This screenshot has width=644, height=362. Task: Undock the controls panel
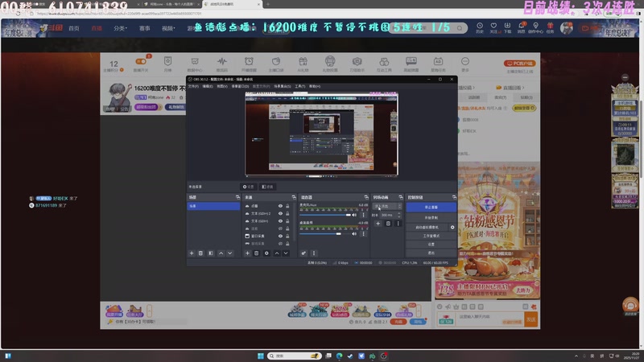[454, 197]
